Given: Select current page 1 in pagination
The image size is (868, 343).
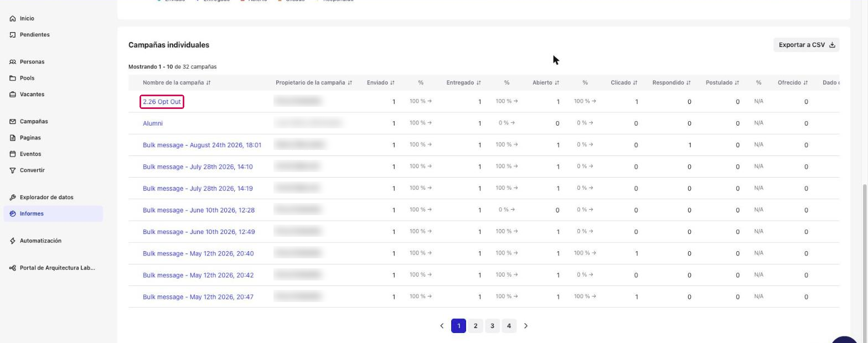Looking at the screenshot, I should point(458,326).
